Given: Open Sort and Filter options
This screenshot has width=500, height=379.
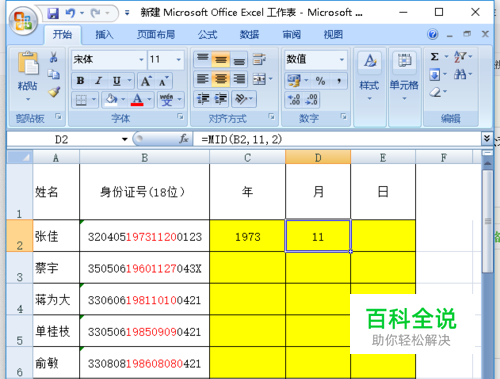Looking at the screenshot, I should (463, 57).
